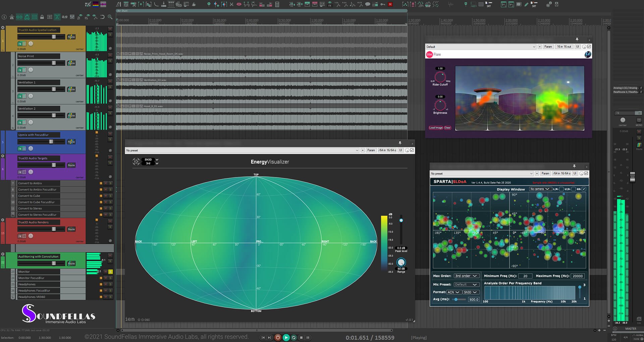This screenshot has width=644, height=342.
Task: Click the Param button in EnergyVisualizer window
Action: pos(371,150)
